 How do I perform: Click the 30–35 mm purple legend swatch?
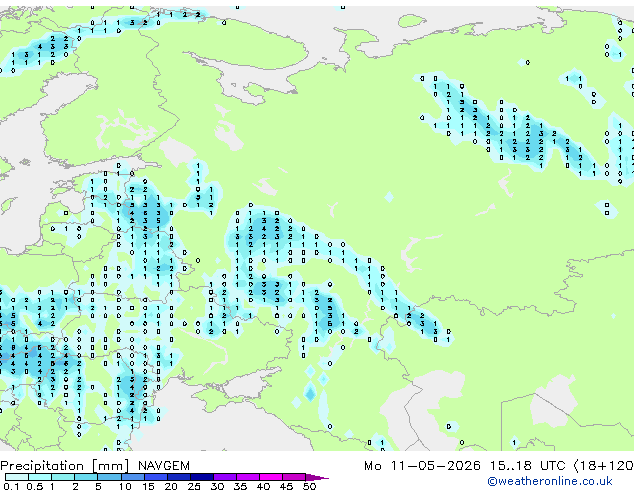225,477
